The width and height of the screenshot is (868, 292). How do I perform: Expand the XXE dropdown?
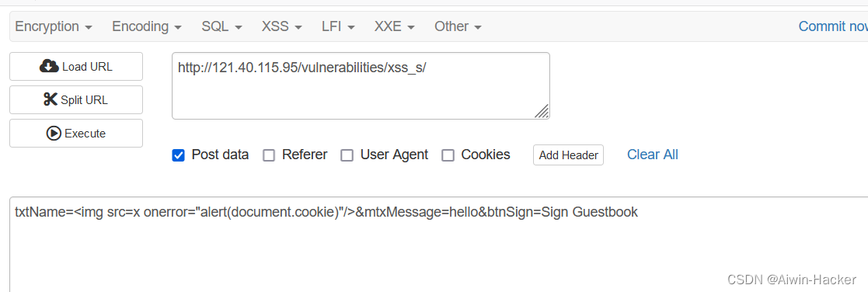394,26
